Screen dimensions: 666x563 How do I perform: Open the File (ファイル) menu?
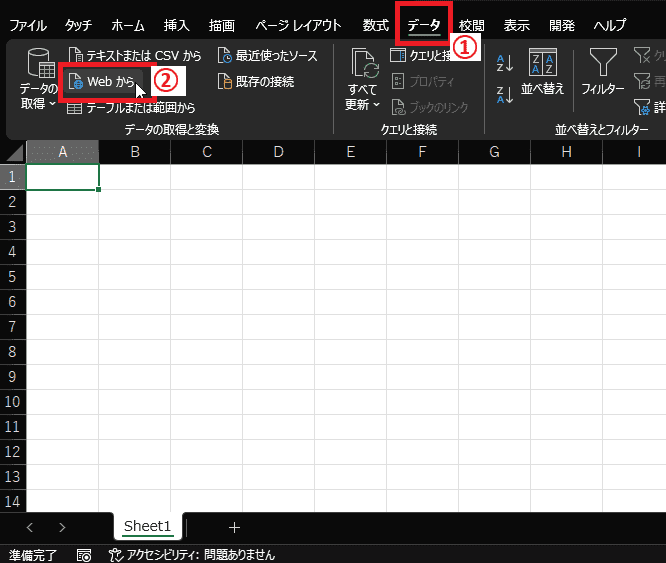point(28,25)
